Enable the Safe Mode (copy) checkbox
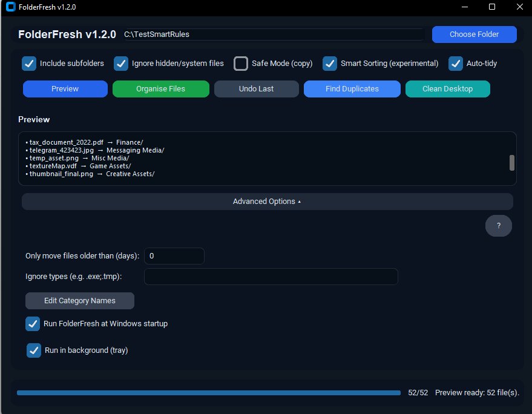 pyautogui.click(x=240, y=63)
